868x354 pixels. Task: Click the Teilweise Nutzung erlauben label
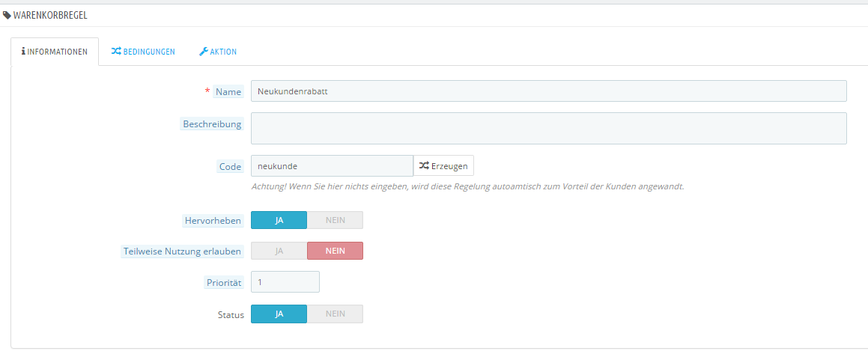182,251
